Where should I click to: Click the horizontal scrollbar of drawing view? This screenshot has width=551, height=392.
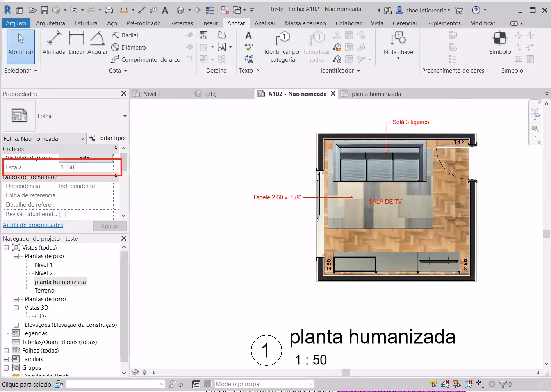tap(346, 372)
